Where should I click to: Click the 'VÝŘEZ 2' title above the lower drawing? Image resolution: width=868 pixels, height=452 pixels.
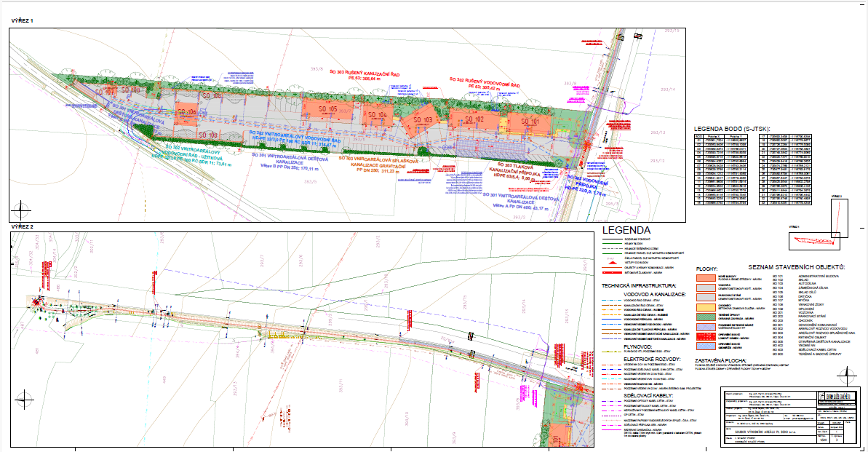pos(22,226)
